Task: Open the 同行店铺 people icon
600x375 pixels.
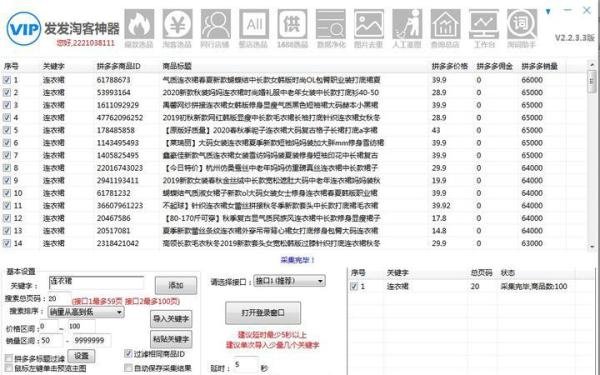Action: click(x=215, y=24)
